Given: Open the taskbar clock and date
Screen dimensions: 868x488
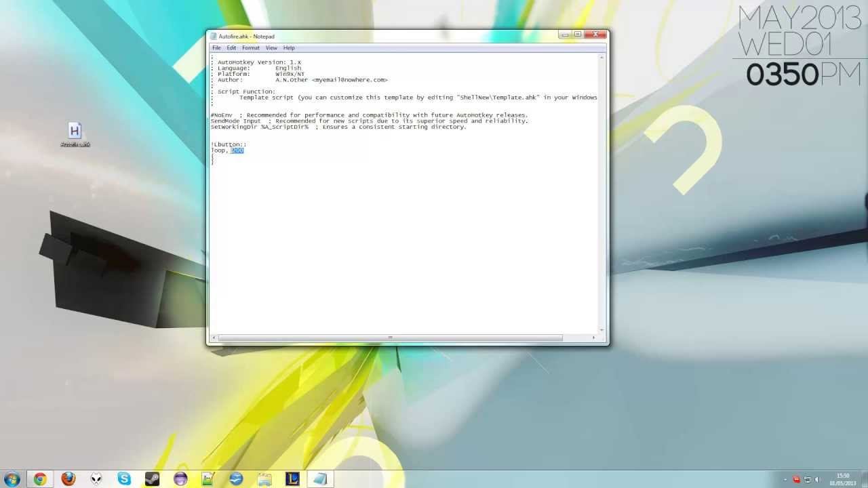Looking at the screenshot, I should click(843, 480).
